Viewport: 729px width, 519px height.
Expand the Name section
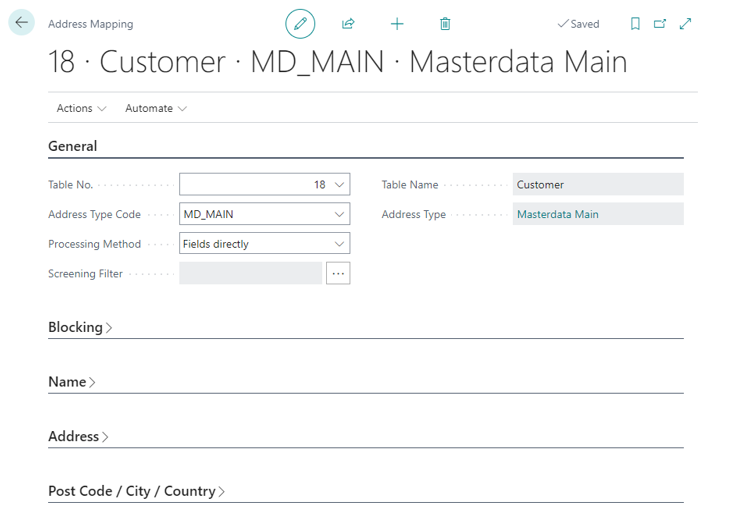[72, 382]
